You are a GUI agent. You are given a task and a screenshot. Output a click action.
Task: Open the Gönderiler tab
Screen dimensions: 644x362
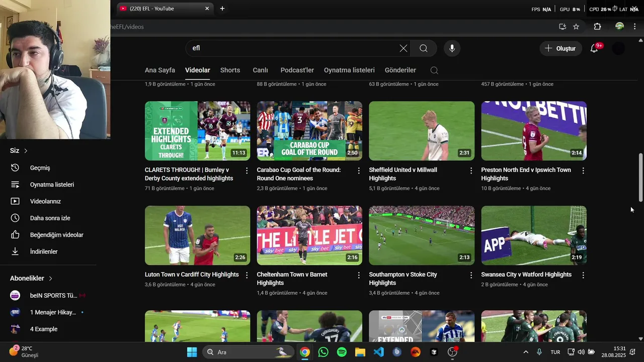point(400,70)
